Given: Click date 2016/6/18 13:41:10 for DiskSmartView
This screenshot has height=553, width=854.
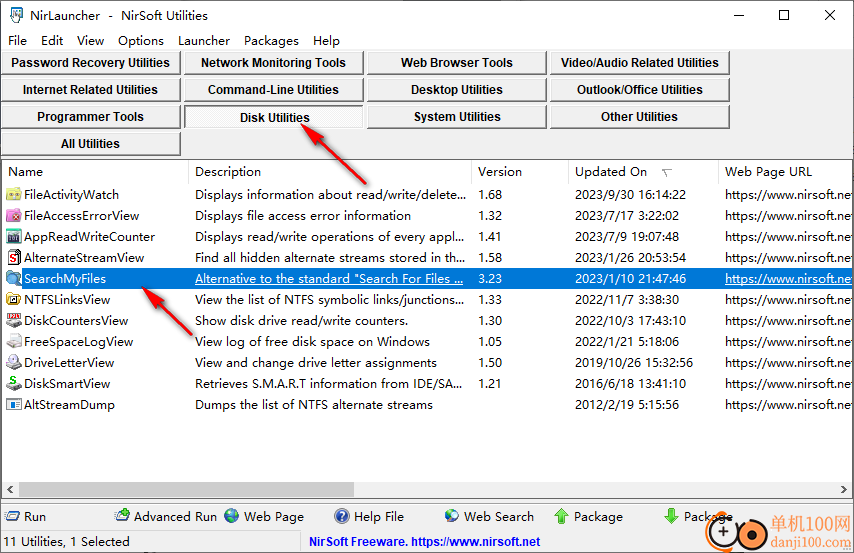Looking at the screenshot, I should coord(631,384).
